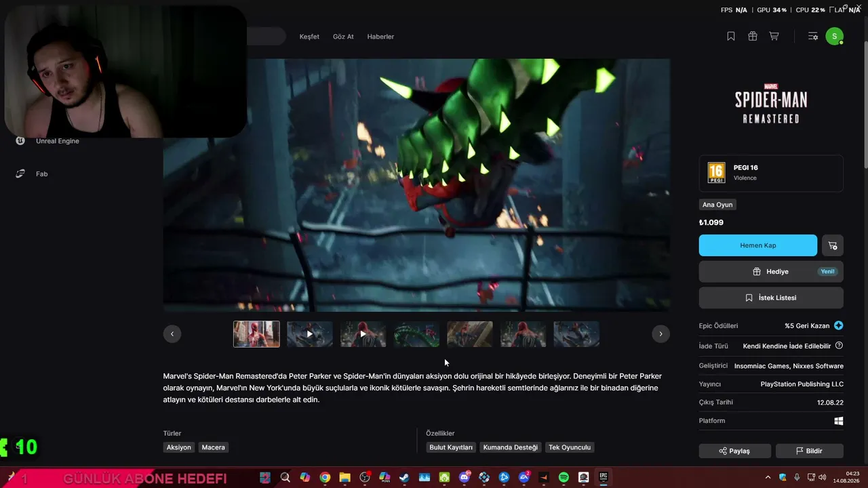This screenshot has width=868, height=488.
Task: Open the Göz At tab
Action: (343, 37)
